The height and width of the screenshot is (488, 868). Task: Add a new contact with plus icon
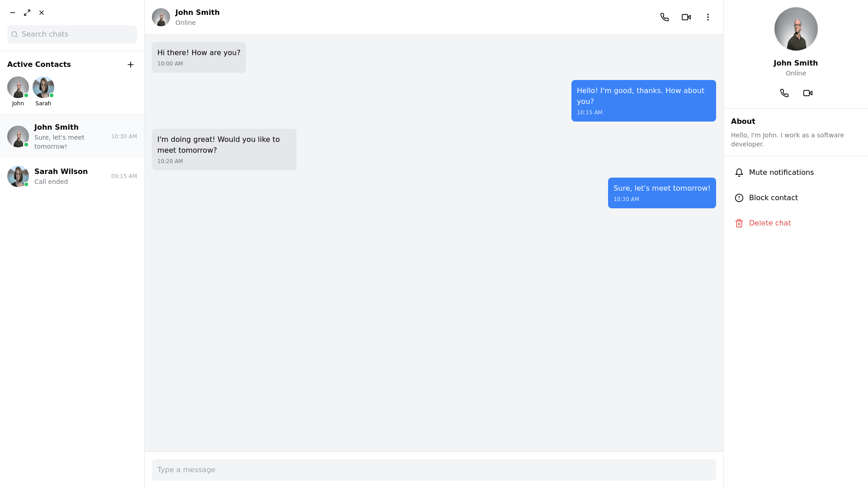131,65
